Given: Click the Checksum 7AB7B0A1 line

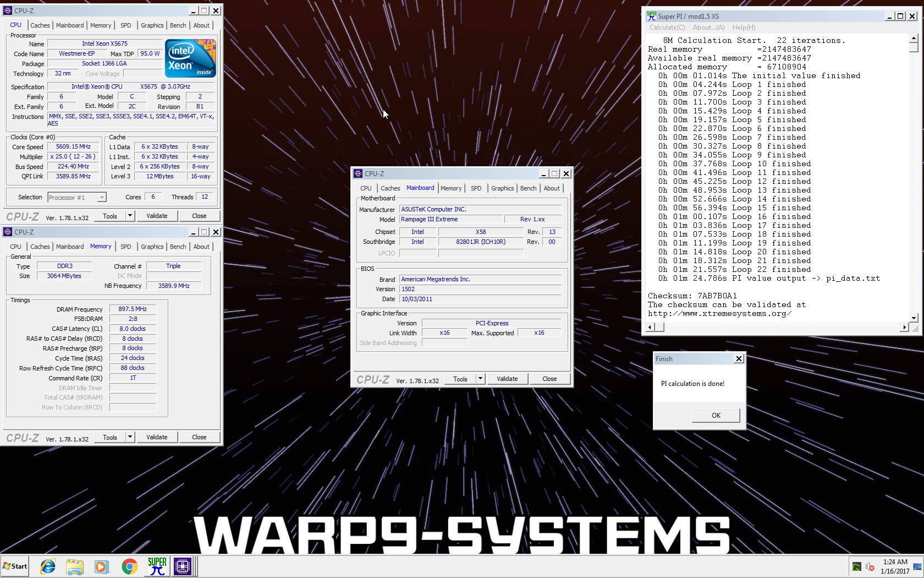Looking at the screenshot, I should click(692, 296).
